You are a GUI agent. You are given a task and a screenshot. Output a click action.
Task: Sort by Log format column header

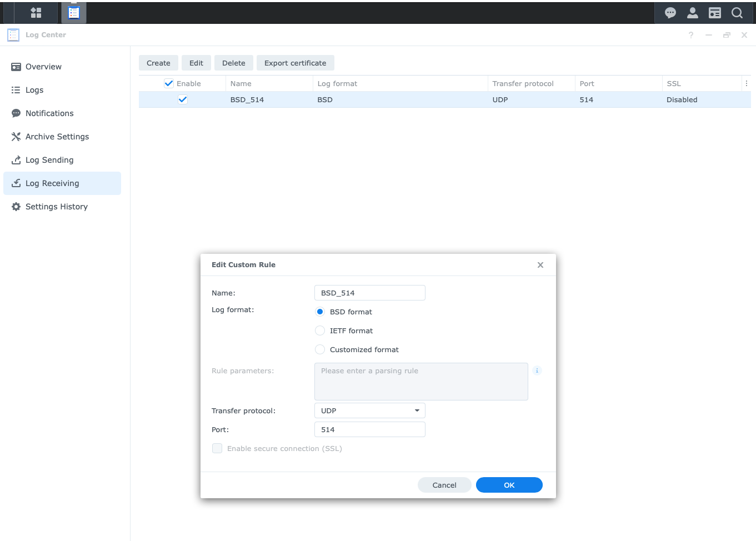400,83
